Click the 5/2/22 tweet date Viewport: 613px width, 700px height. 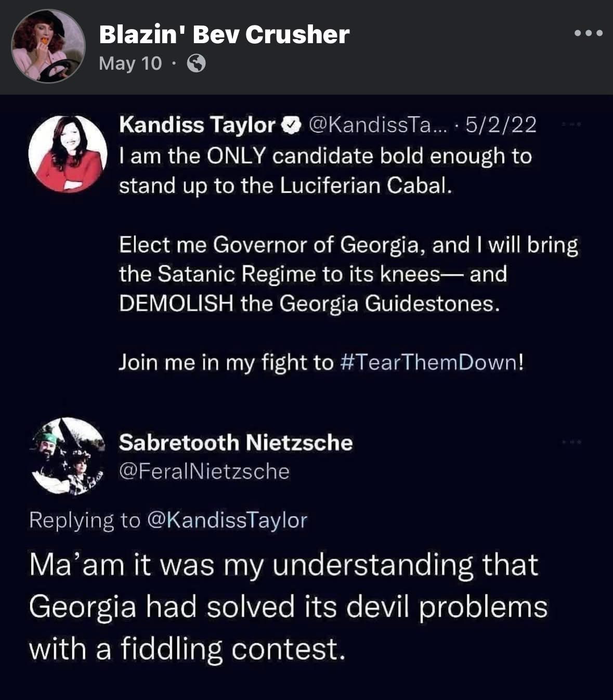tap(501, 125)
